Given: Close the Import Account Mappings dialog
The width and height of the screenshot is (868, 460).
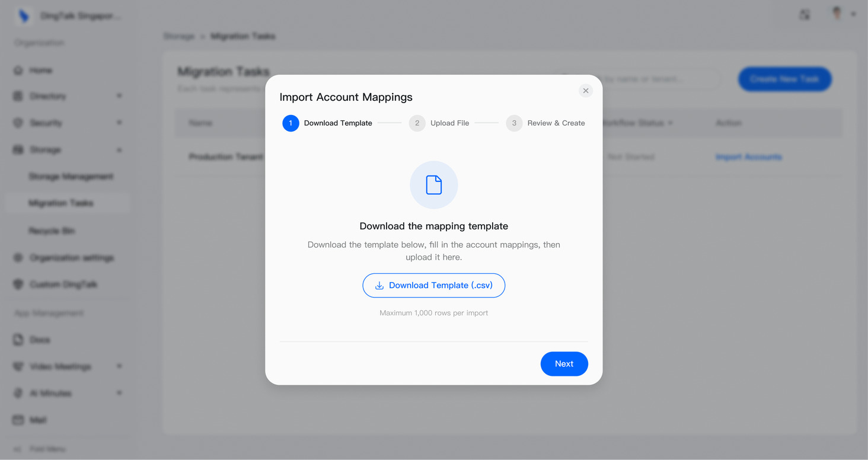Looking at the screenshot, I should (x=585, y=91).
